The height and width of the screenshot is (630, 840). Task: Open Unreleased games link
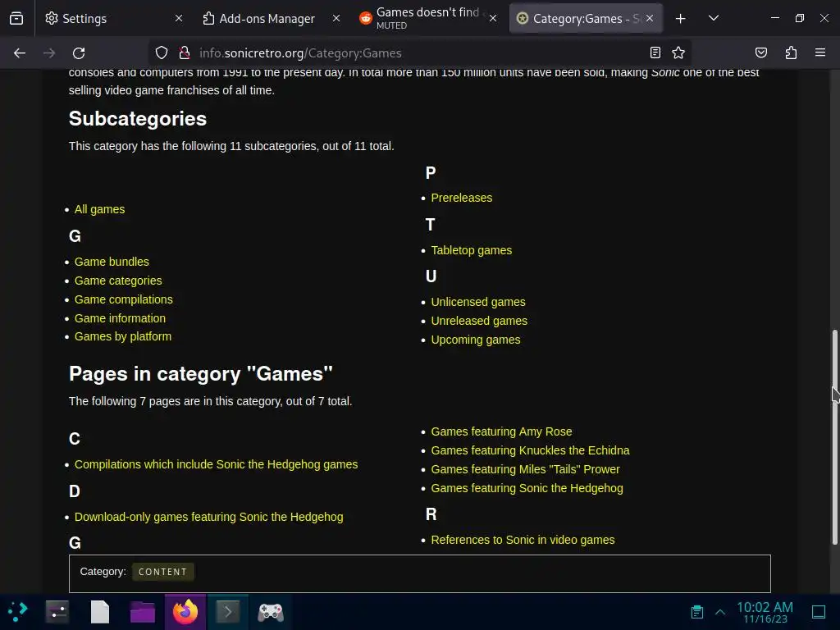tap(479, 321)
